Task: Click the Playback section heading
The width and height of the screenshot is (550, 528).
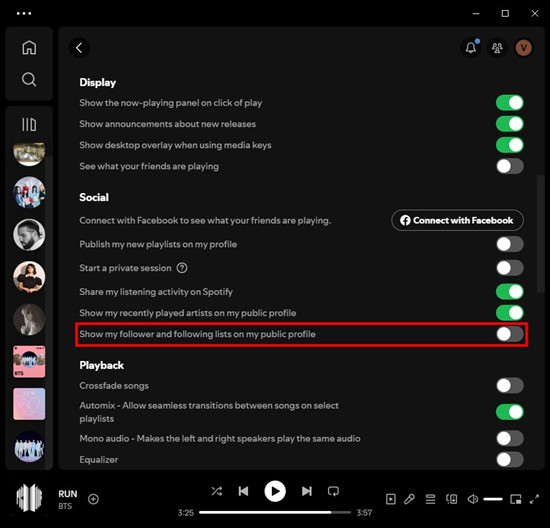Action: pos(101,365)
